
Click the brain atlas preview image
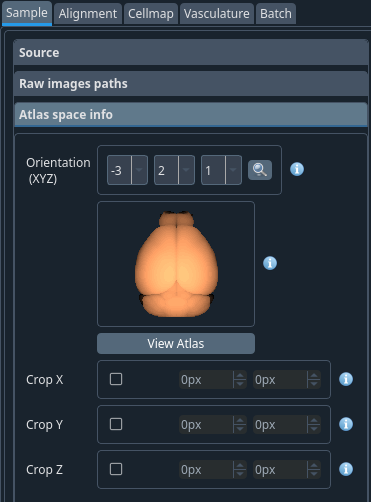(176, 264)
